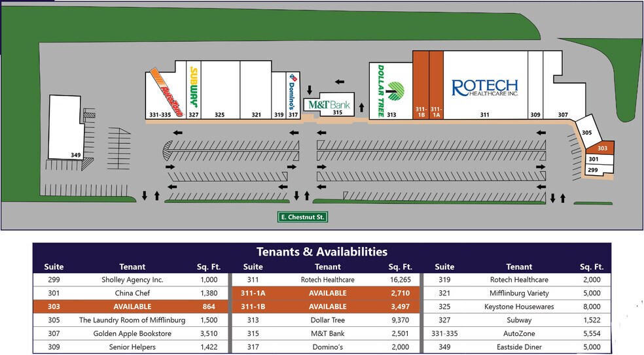Select building 349 on the site plan

(x=69, y=126)
